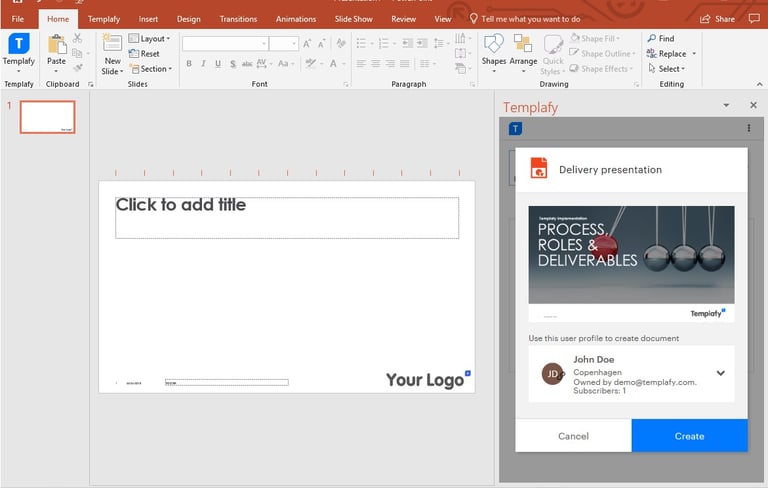Align text right
Viewport: 768px width, 488px height.
390,63
